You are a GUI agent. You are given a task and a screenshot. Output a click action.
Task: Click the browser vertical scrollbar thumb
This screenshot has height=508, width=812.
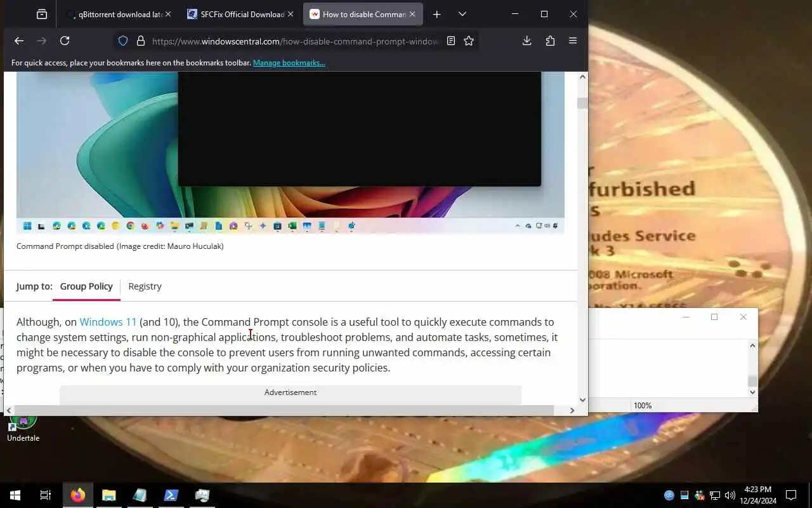point(582,103)
